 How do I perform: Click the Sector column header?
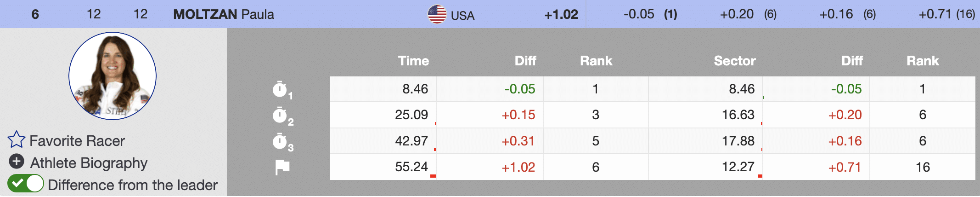734,61
